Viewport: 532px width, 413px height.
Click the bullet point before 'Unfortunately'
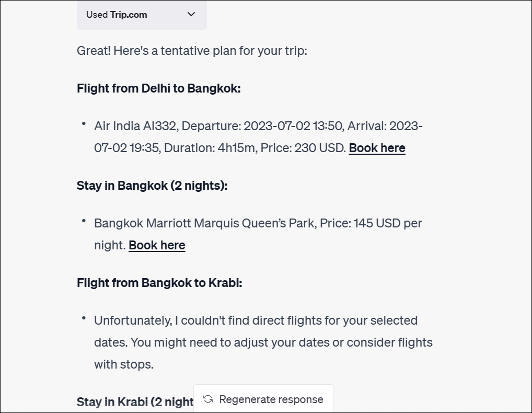84,318
